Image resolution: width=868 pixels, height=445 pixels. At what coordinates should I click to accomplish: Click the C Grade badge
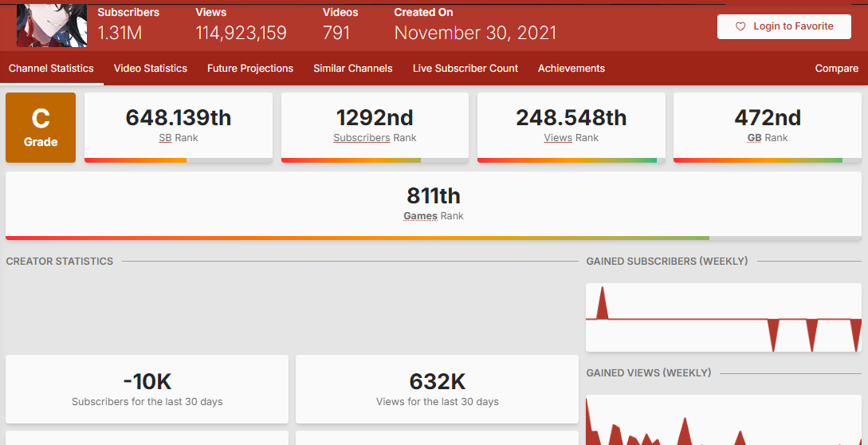[x=41, y=128]
